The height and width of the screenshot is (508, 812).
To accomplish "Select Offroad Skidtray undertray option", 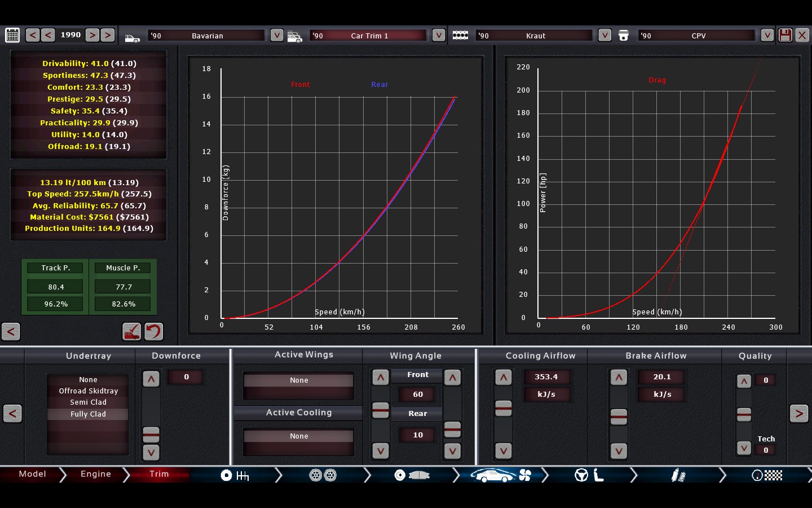I will 88,391.
